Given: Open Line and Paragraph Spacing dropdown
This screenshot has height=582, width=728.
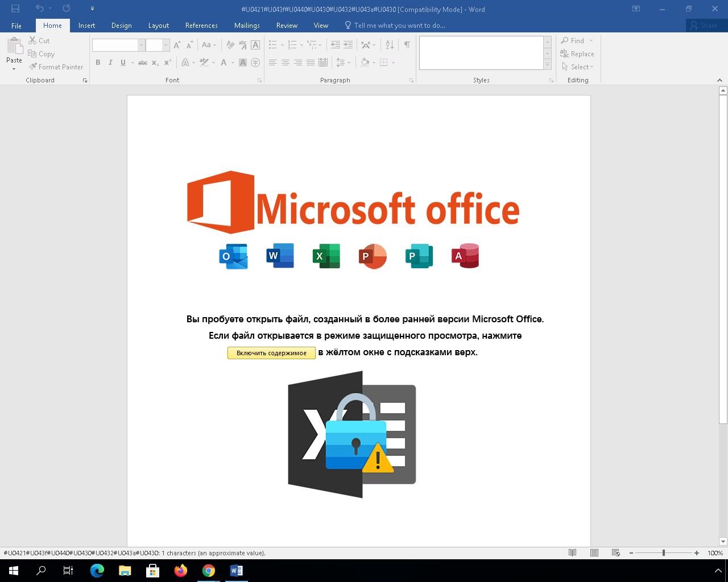Looking at the screenshot, I should pyautogui.click(x=343, y=63).
